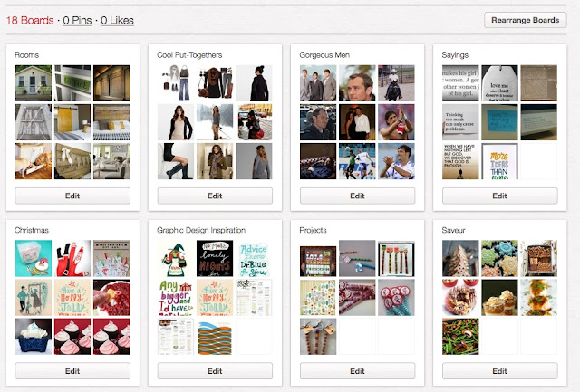
Task: Open the blue cupcake thumbnail in Christmas
Action: point(34,337)
